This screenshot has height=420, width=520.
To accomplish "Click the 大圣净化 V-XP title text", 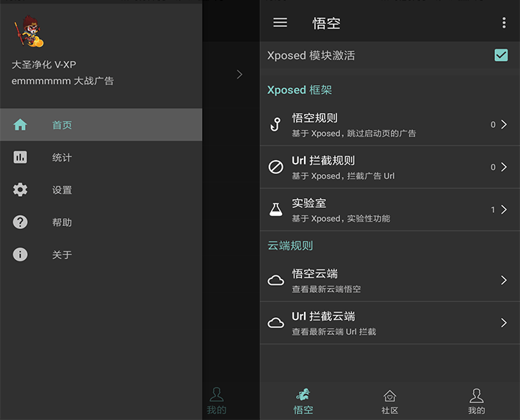I will (44, 65).
